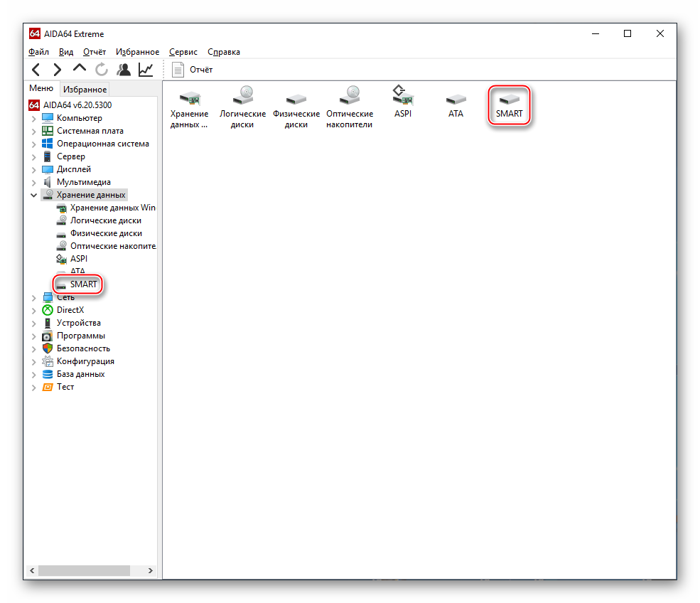The width and height of the screenshot is (700, 603).
Task: Open the Сервис menu
Action: tap(183, 52)
